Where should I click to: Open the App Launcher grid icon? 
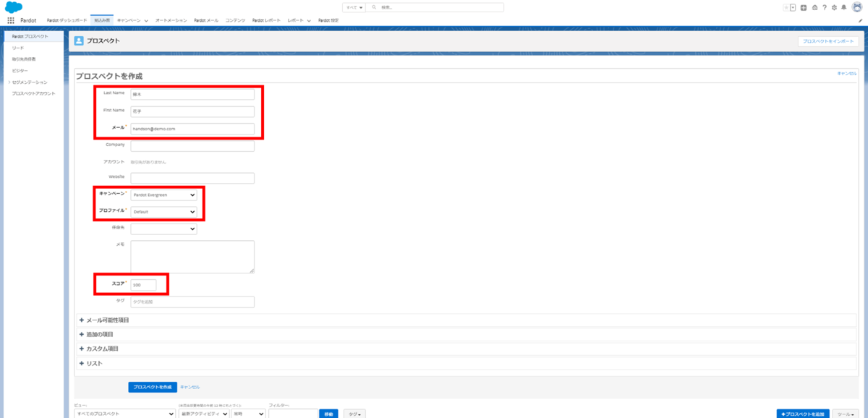tap(11, 20)
